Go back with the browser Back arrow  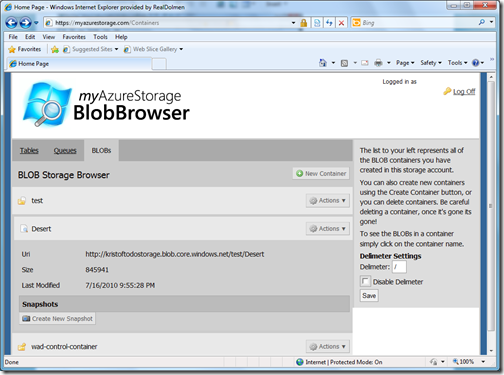11,23
